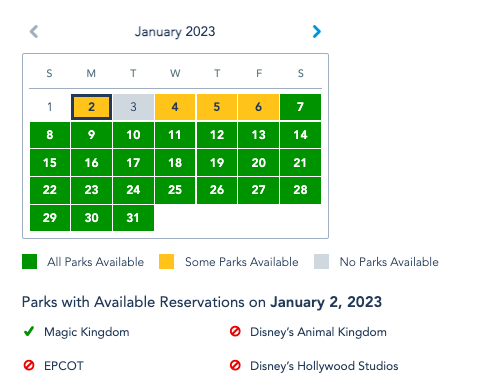Select the gray January 3 date

click(133, 107)
